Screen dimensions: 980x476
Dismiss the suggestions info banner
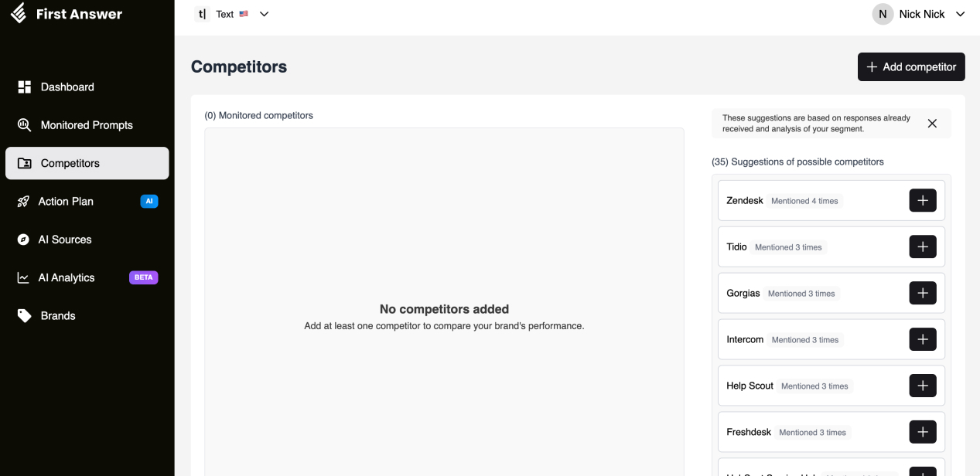932,124
